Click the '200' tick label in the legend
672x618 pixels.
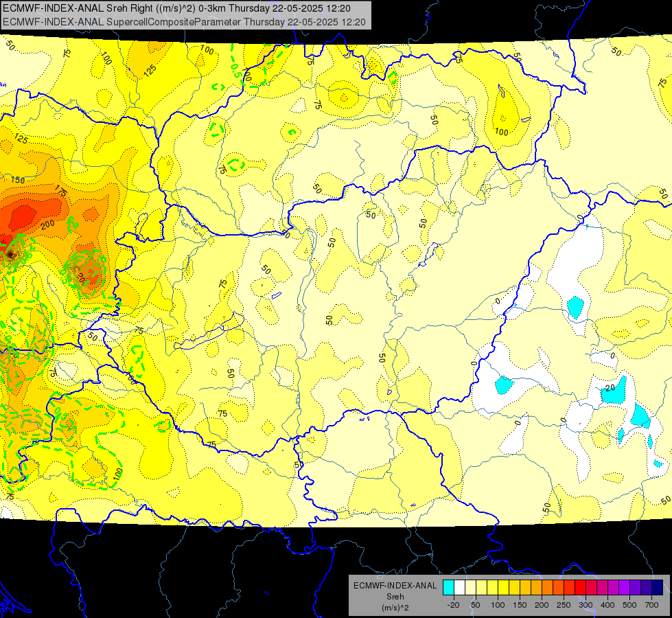click(x=542, y=605)
